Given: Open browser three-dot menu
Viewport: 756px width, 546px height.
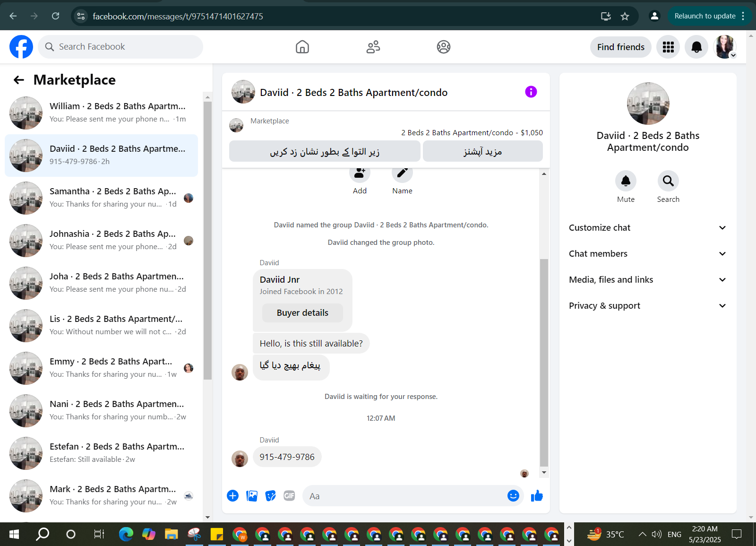Looking at the screenshot, I should click(x=743, y=16).
